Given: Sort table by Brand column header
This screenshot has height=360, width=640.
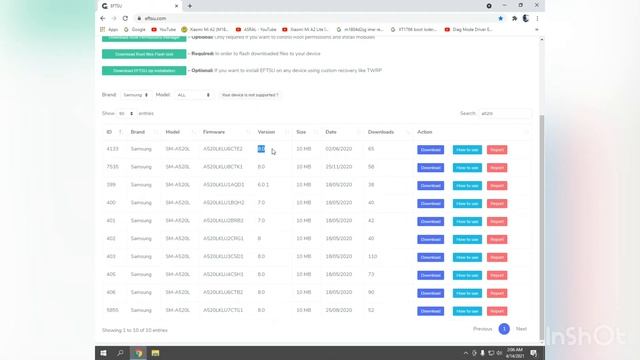Looking at the screenshot, I should 143,132.
